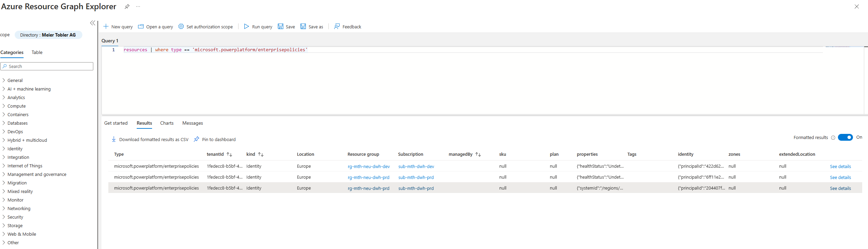Expand the AI + machine learning category
The width and height of the screenshot is (868, 249).
(x=4, y=89)
